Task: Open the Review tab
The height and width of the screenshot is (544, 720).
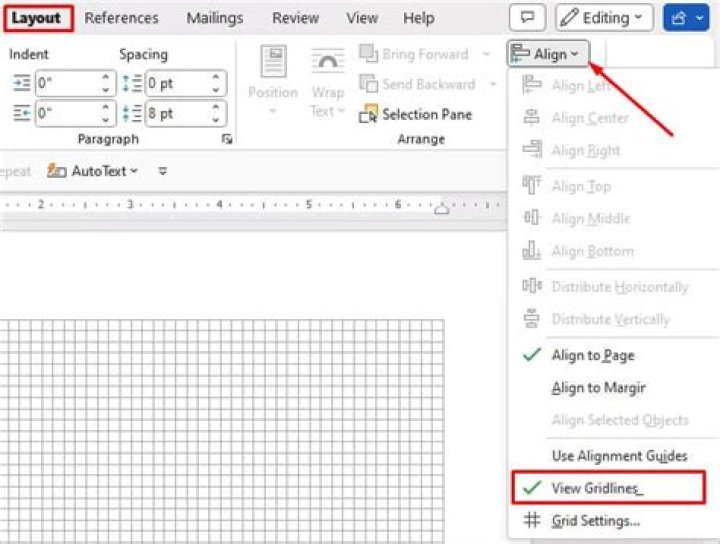Action: pos(295,18)
